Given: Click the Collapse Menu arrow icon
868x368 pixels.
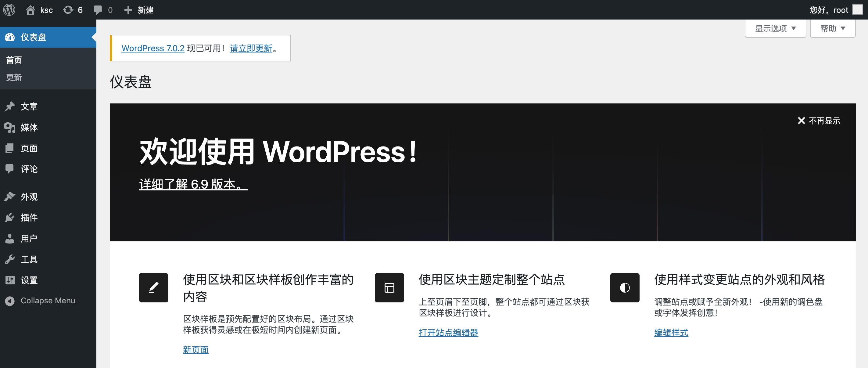Looking at the screenshot, I should pyautogui.click(x=10, y=301).
